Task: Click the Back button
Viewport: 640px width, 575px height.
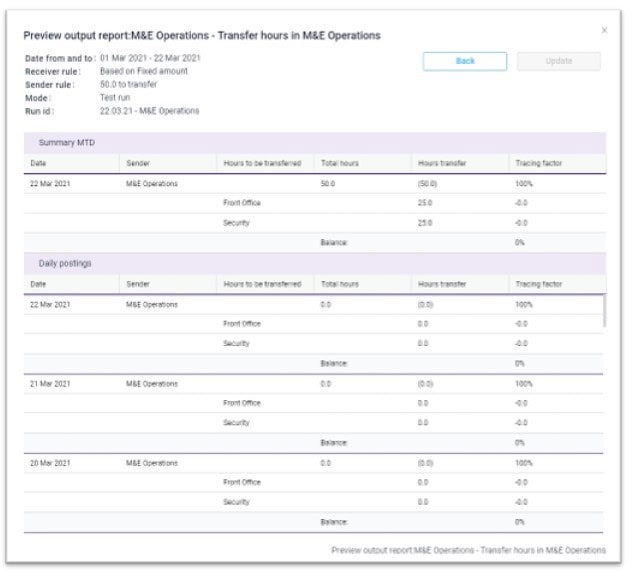Action: pos(465,61)
